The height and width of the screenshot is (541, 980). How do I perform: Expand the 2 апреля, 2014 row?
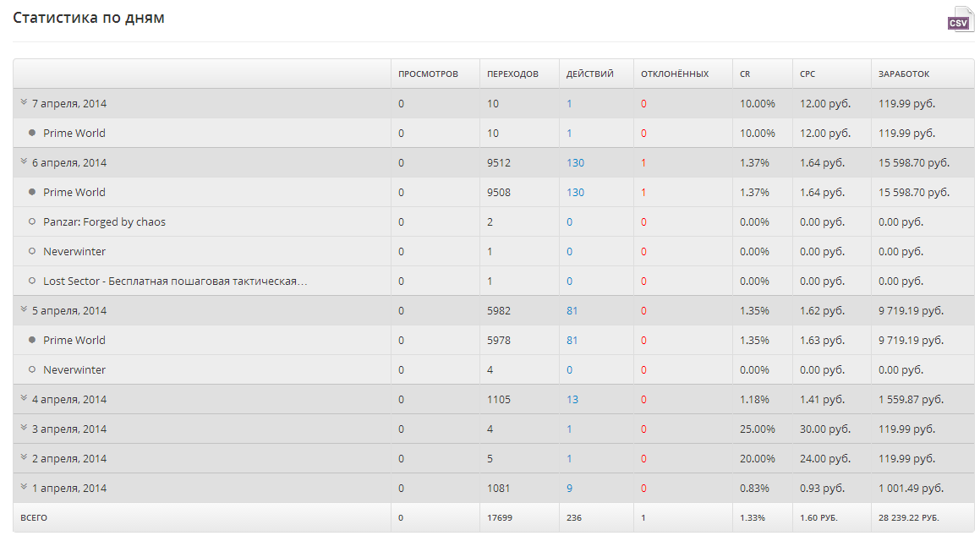click(25, 458)
